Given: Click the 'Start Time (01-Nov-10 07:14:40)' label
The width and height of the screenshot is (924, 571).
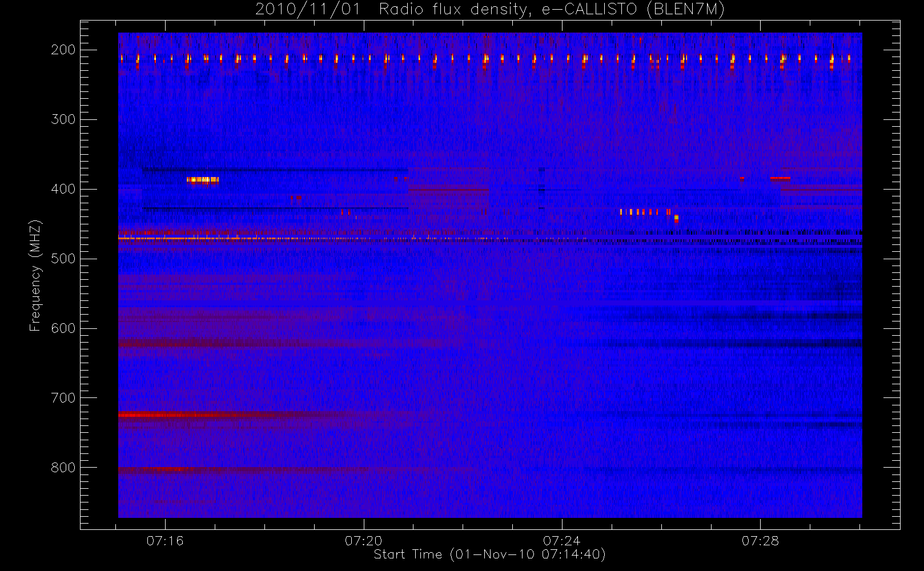Looking at the screenshot, I should pos(489,554).
